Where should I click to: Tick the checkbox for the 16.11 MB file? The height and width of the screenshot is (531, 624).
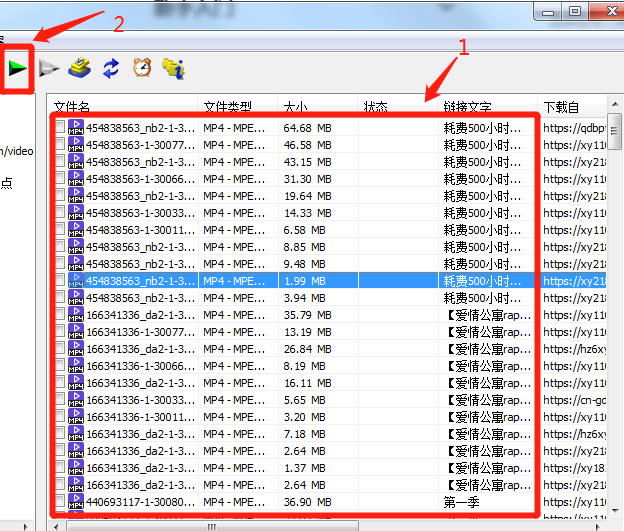(60, 382)
